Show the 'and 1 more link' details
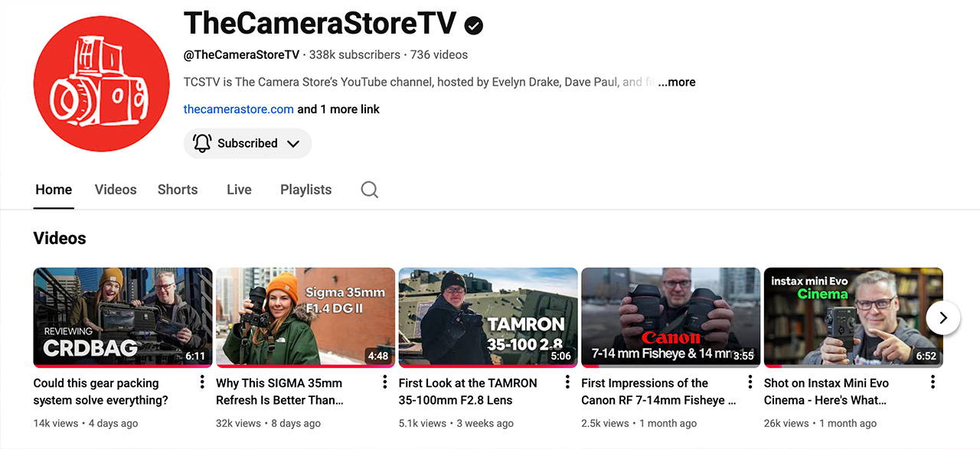This screenshot has height=449, width=980. click(338, 109)
